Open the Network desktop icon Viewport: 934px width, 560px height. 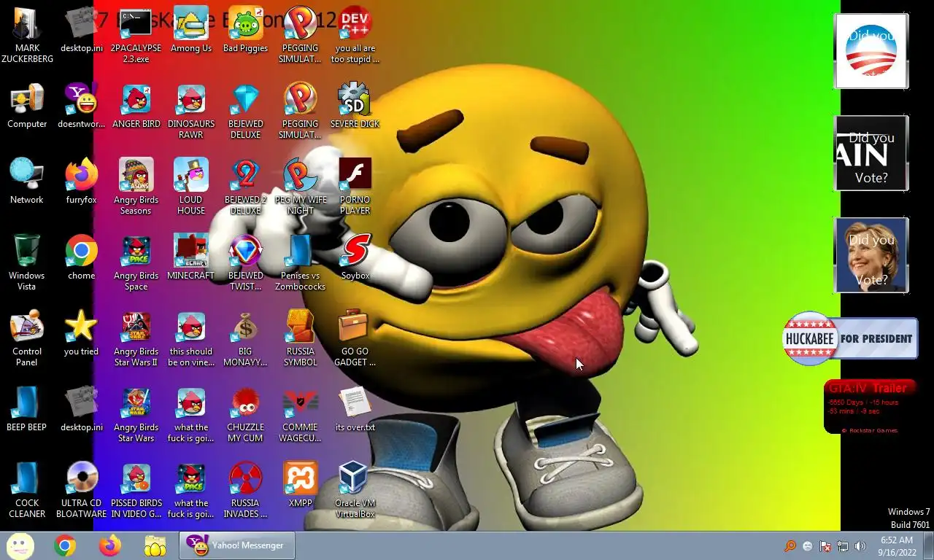pos(27,182)
